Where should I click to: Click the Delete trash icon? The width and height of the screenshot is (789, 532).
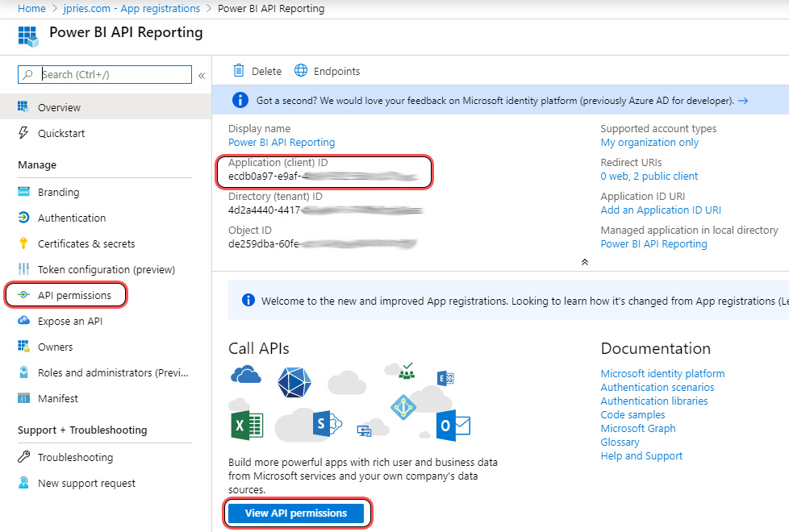tap(239, 71)
